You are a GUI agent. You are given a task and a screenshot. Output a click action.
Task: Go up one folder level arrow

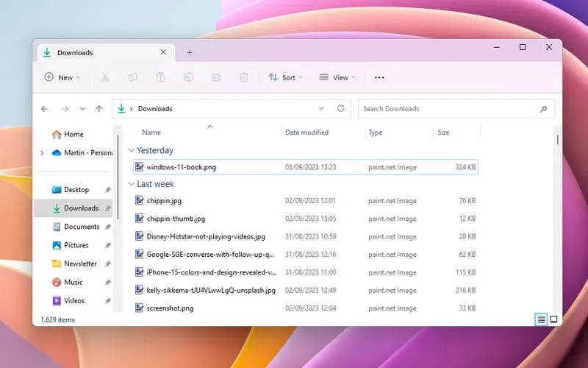point(99,109)
